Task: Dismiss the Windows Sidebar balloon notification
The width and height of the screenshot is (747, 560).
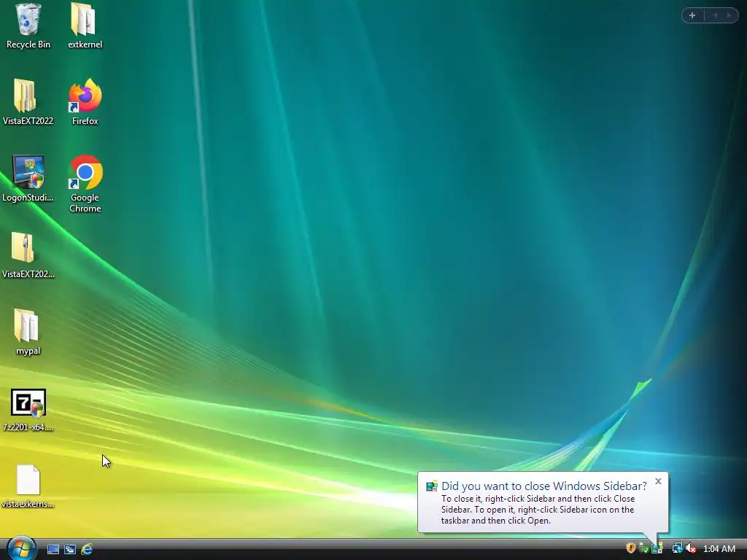Action: (659, 481)
